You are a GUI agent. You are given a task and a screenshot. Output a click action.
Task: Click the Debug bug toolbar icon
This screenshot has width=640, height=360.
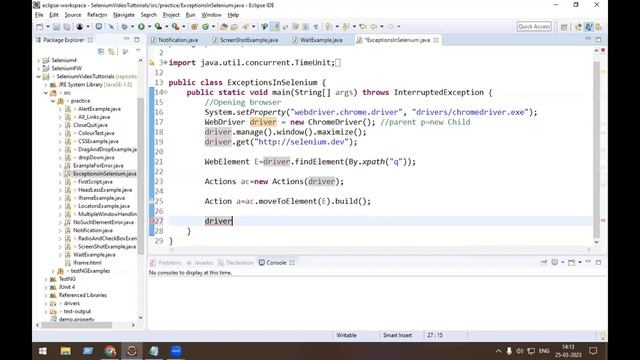tap(124, 27)
